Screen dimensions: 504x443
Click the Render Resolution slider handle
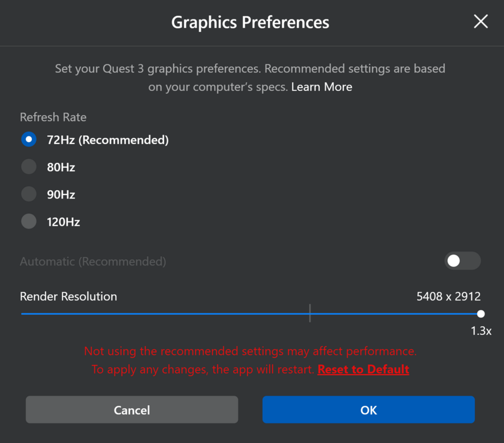point(481,314)
